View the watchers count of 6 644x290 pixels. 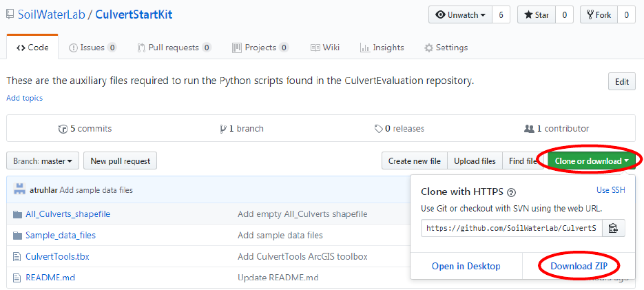pyautogui.click(x=501, y=14)
